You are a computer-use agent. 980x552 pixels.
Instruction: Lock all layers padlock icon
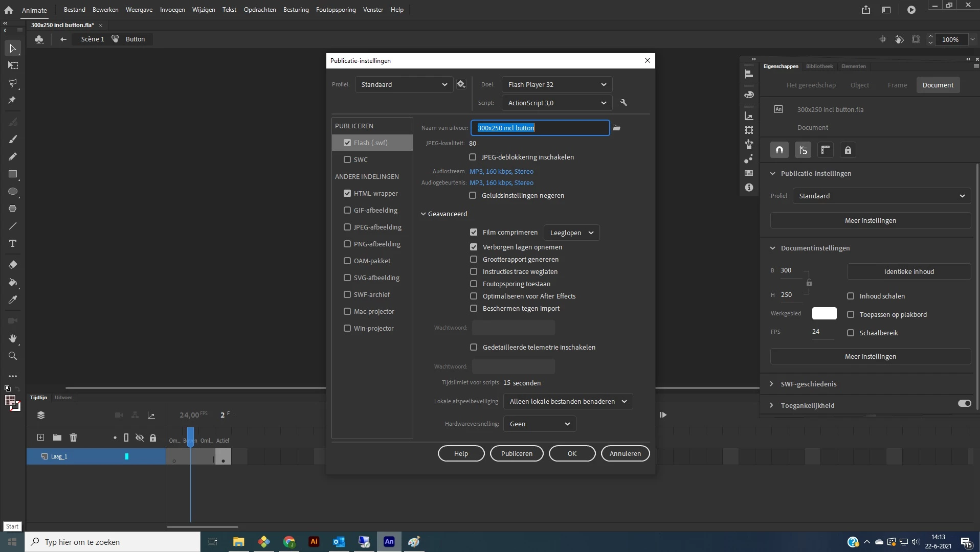pyautogui.click(x=153, y=438)
